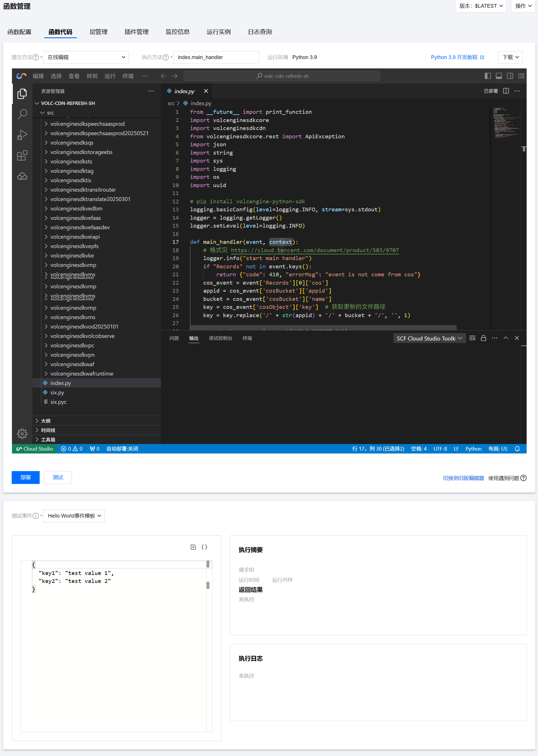Click the lock scroll icon in output panel
The width and height of the screenshot is (538, 756).
[483, 338]
